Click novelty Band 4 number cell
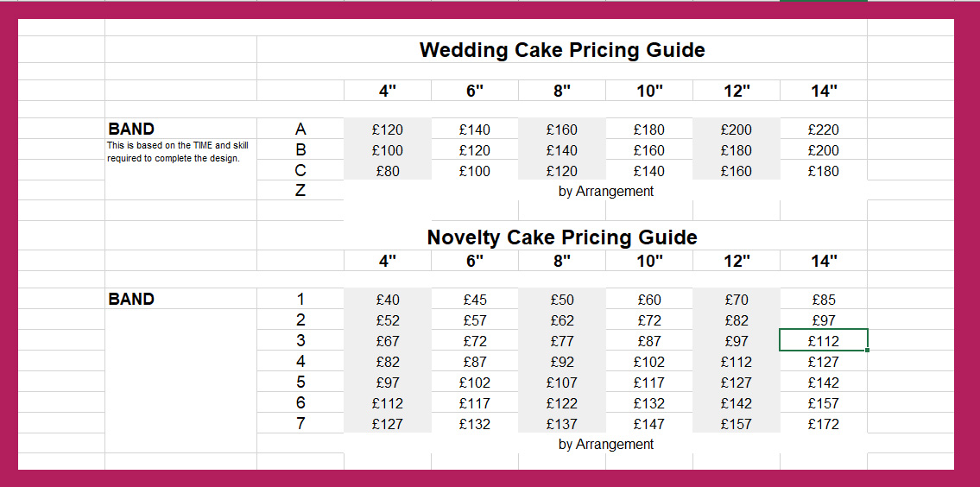 [300, 362]
